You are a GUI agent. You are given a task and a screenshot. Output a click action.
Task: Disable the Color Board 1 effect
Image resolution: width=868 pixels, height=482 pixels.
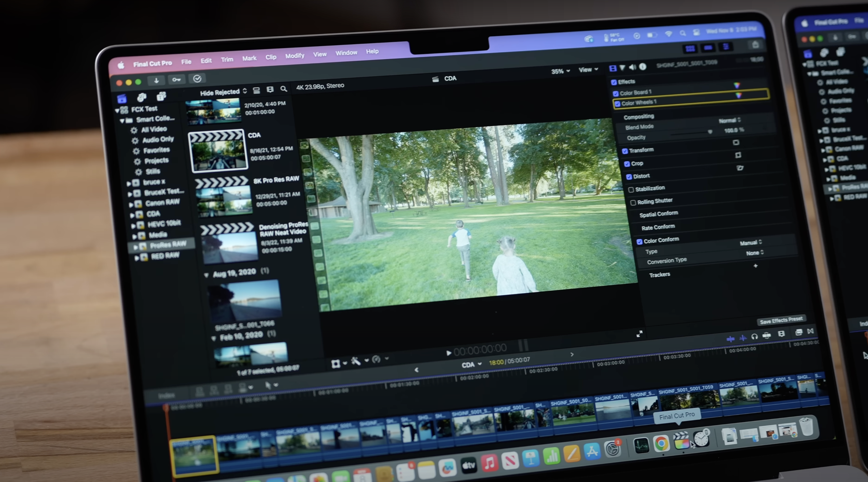616,93
